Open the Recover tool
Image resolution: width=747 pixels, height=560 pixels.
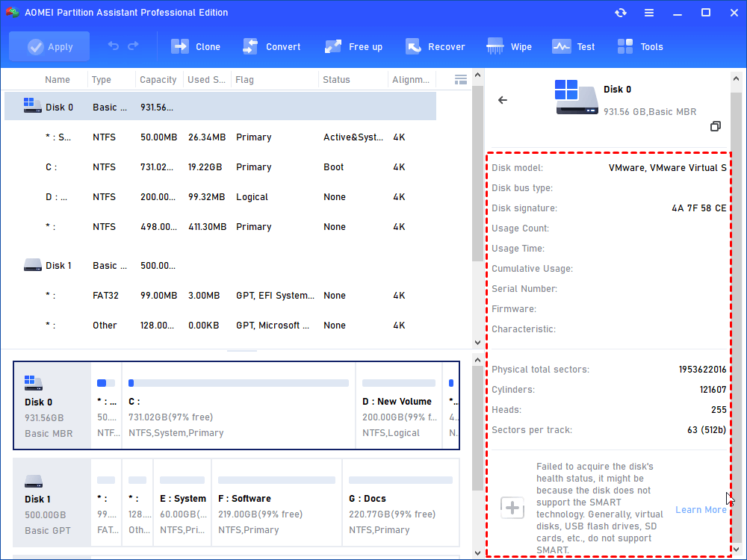(x=435, y=46)
